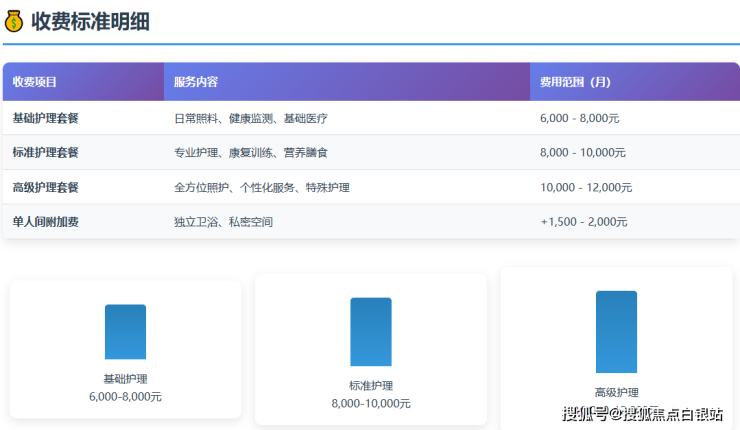
Task: Click the blue bar above 高级护理
Action: [616, 332]
